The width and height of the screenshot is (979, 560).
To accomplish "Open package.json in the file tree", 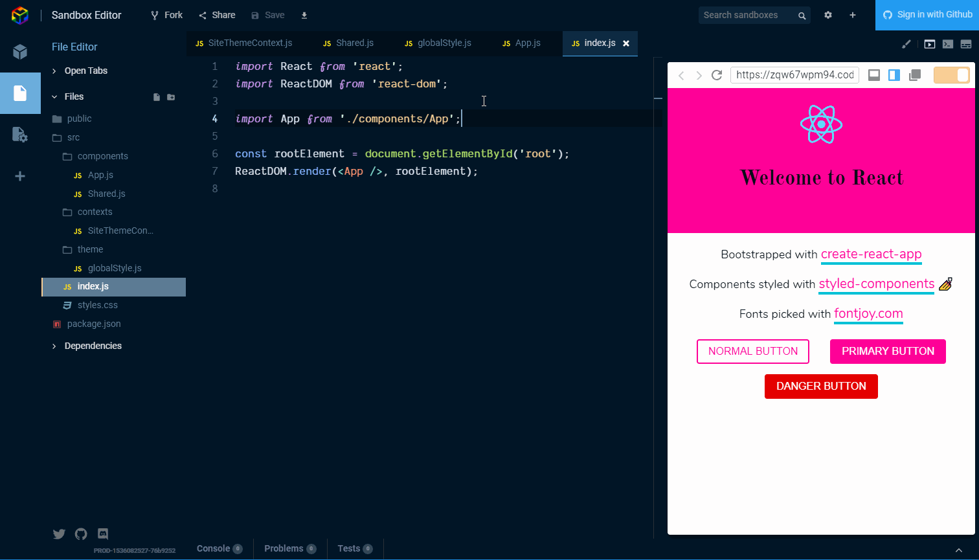I will coord(94,324).
